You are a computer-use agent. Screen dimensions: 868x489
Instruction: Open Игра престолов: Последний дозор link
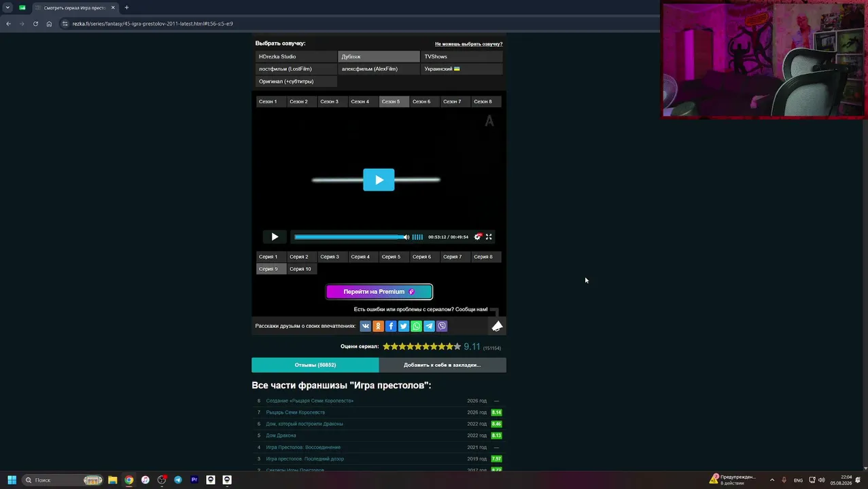pos(305,459)
